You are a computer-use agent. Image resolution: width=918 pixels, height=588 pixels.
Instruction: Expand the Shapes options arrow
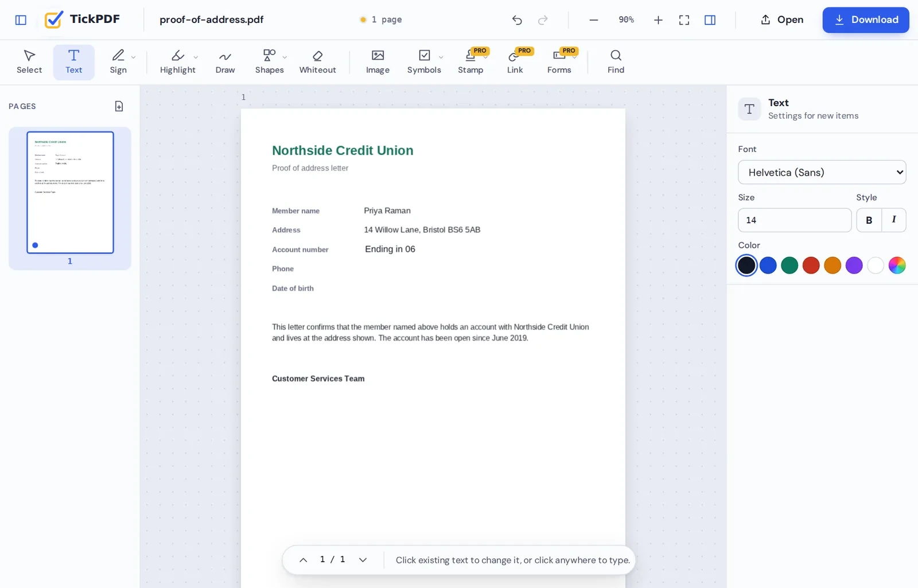[x=285, y=57]
